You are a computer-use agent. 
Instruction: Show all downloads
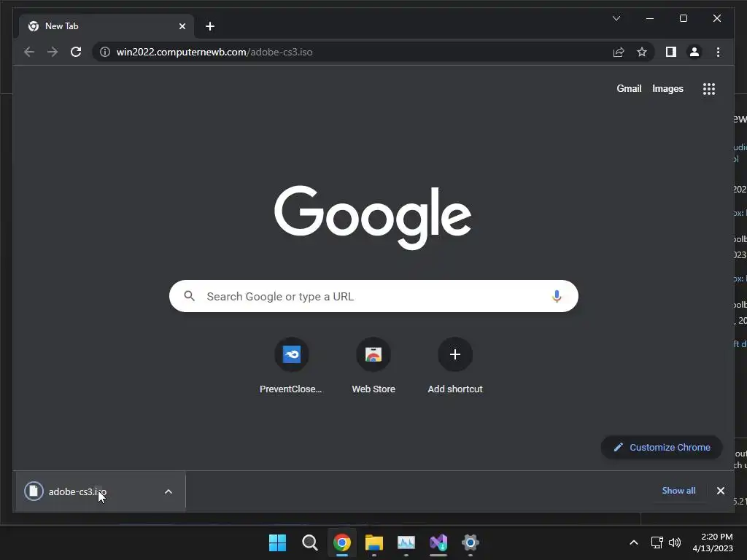click(678, 491)
